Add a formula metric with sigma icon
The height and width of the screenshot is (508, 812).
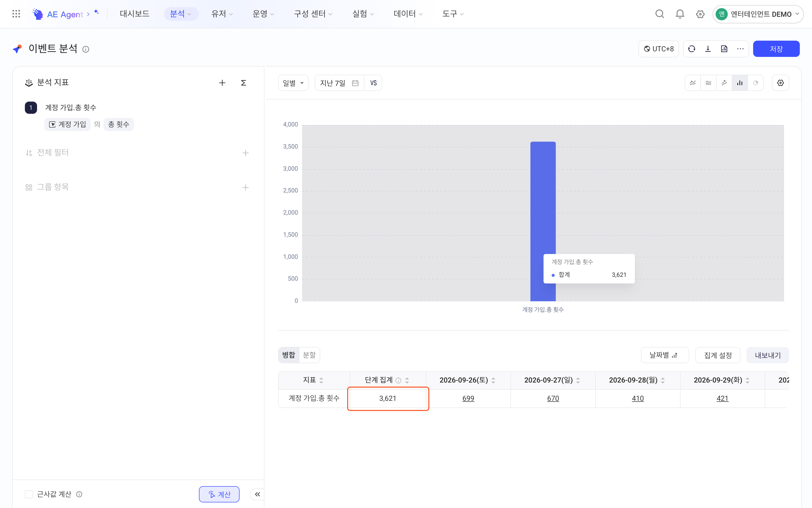point(244,83)
